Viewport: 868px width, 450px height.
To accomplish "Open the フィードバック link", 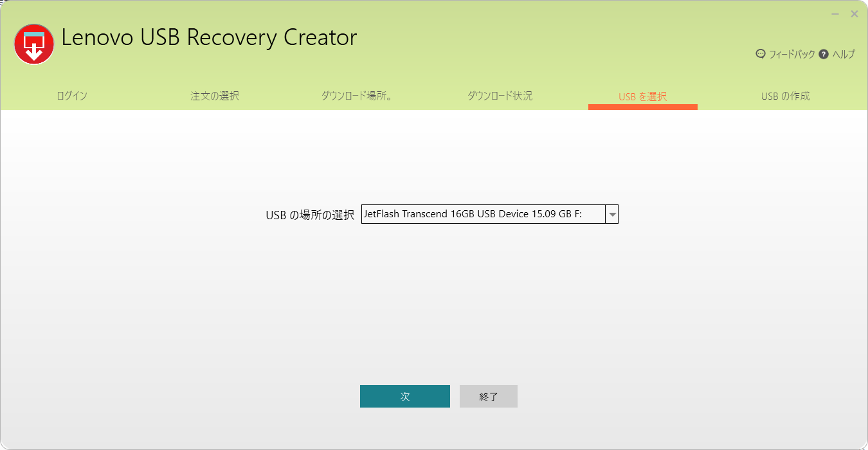I will click(791, 55).
